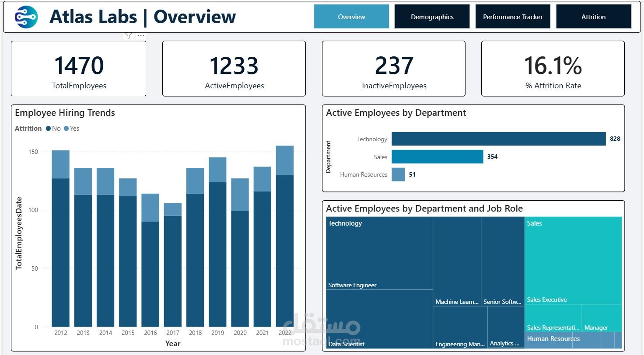Click the dark 'No' legend color dot
This screenshot has width=644, height=355.
[47, 128]
